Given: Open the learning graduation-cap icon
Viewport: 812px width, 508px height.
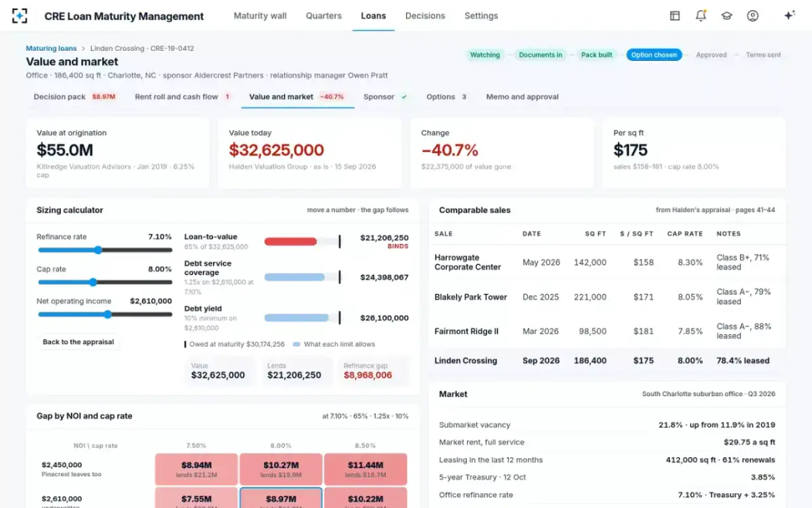Looking at the screenshot, I should tap(727, 16).
